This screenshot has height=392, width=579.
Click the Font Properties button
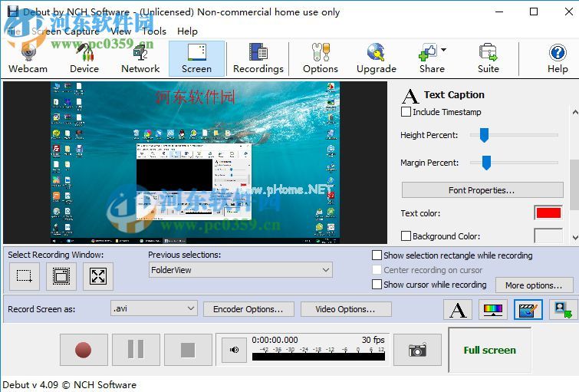(x=482, y=190)
